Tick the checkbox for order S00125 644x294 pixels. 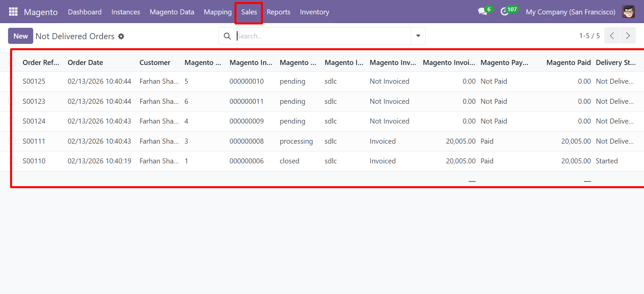(x=12, y=81)
